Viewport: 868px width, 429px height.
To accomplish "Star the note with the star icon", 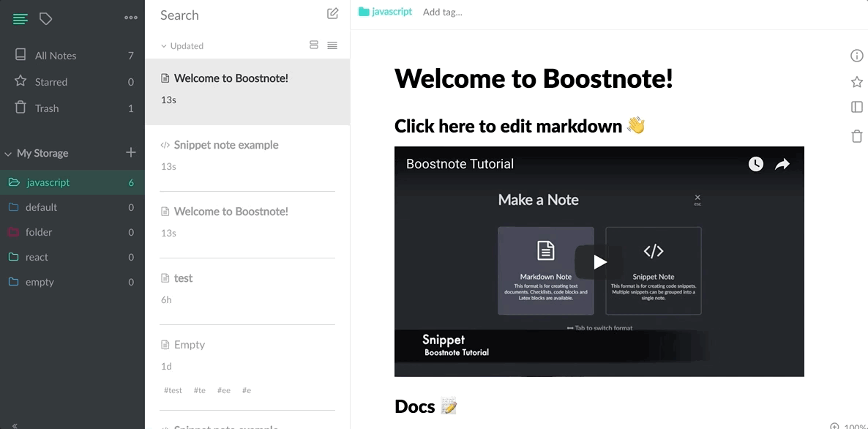I will tap(856, 82).
